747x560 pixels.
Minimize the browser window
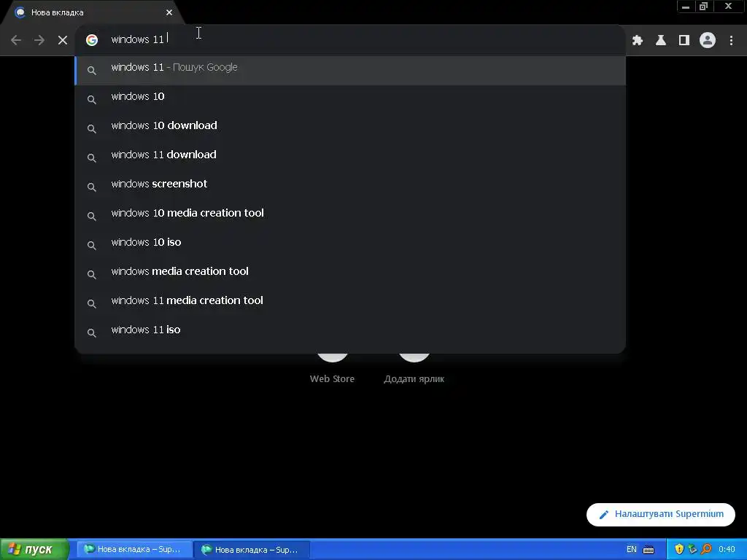click(686, 7)
